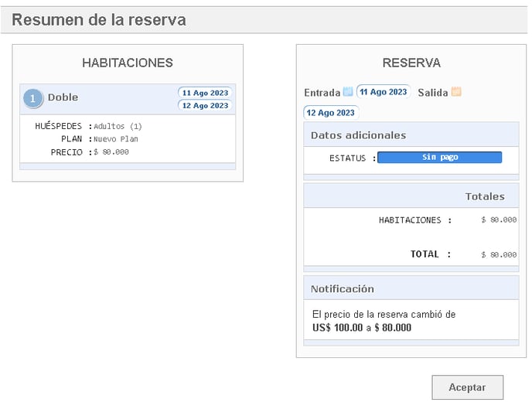This screenshot has height=402, width=532.
Task: Select the Entrada date 11 Ago 2023
Action: pos(384,92)
